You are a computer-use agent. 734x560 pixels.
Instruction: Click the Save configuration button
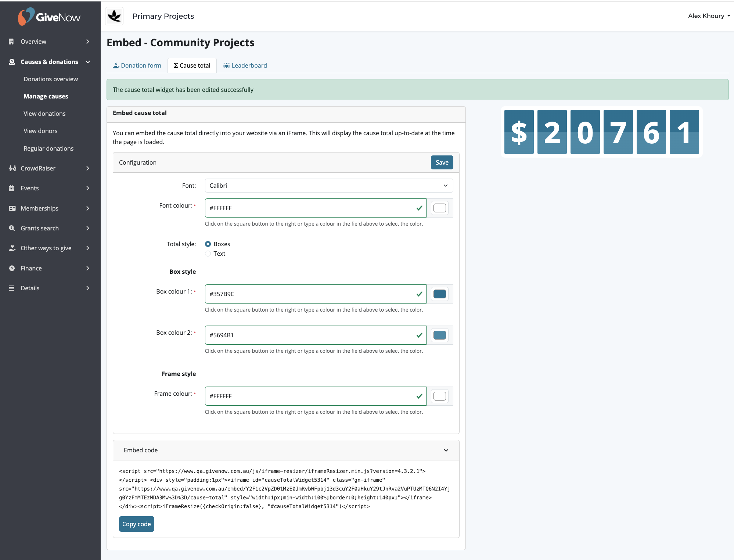pyautogui.click(x=442, y=162)
